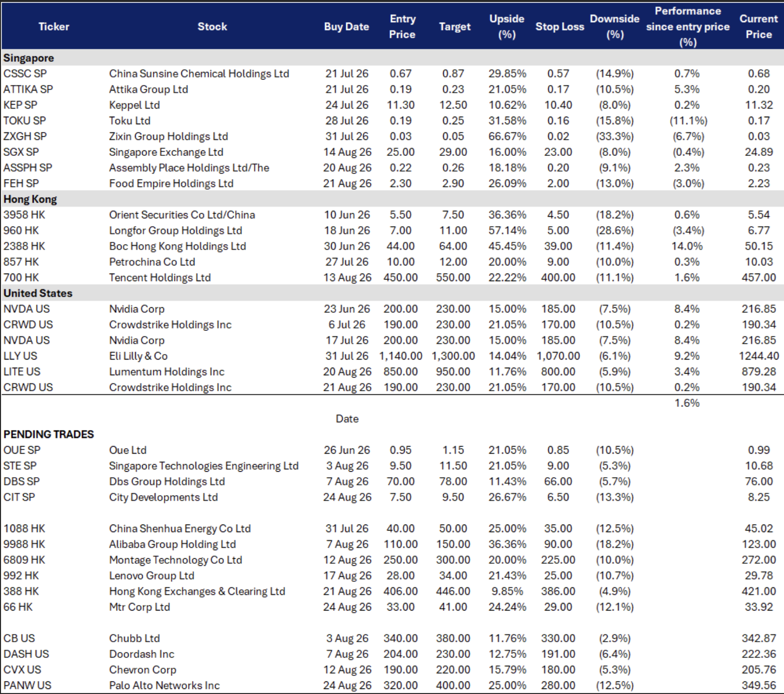This screenshot has width=784, height=694.
Task: Click Orient Securities Co Ltd/China name
Action: coord(182,215)
